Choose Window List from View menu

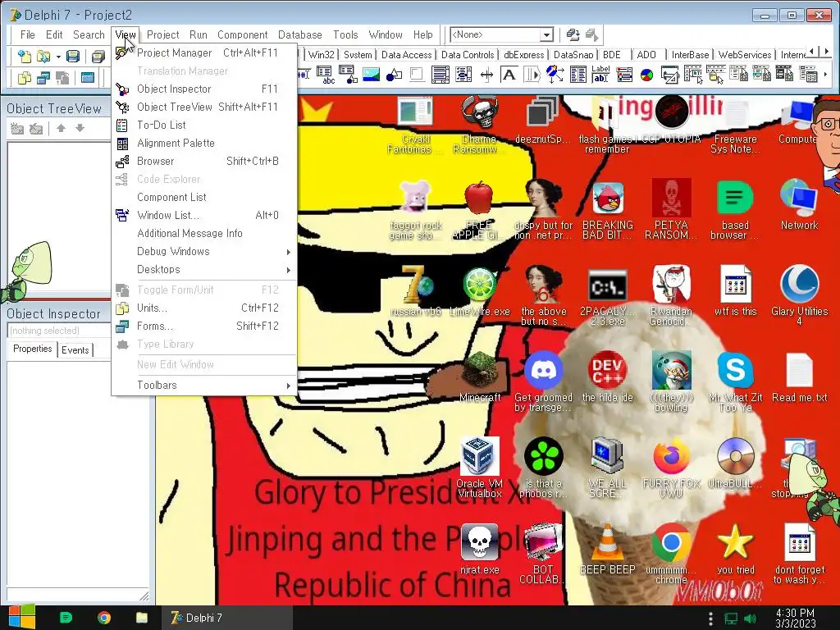pos(206,216)
